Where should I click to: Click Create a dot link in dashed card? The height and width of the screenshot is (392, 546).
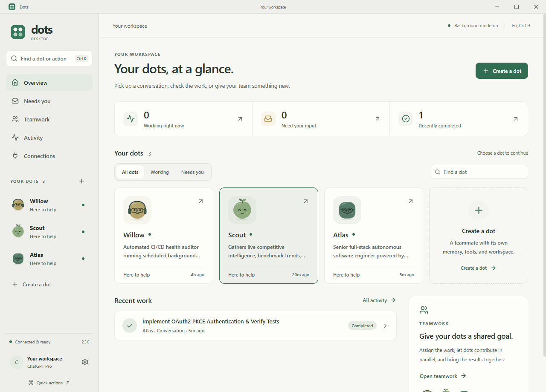coord(478,268)
